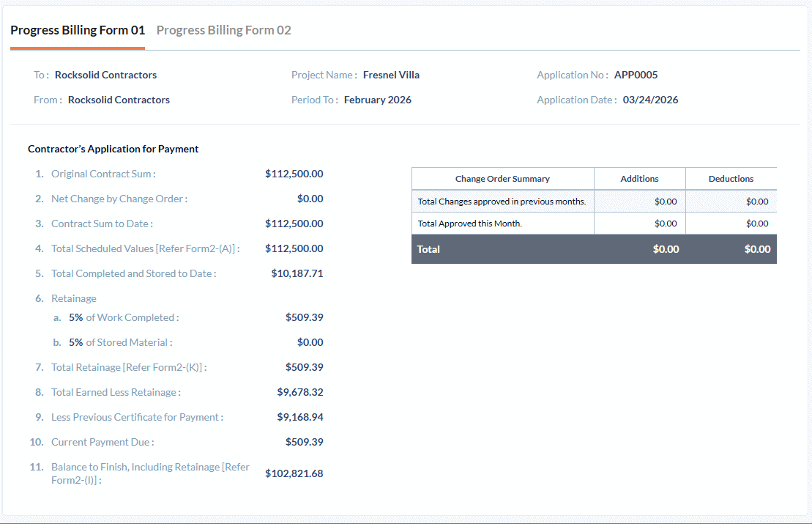
Task: Click application number APP0005
Action: (x=636, y=75)
